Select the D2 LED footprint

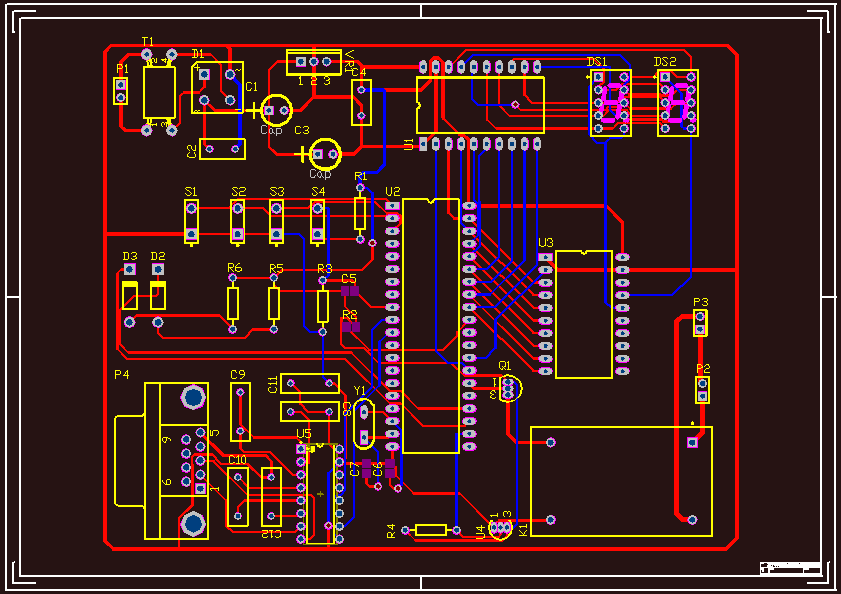pyautogui.click(x=158, y=295)
